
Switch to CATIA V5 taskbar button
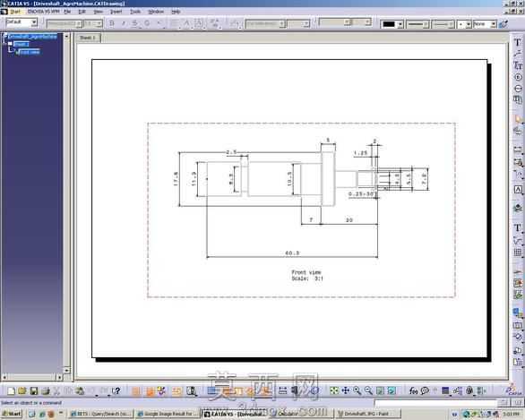(x=234, y=414)
